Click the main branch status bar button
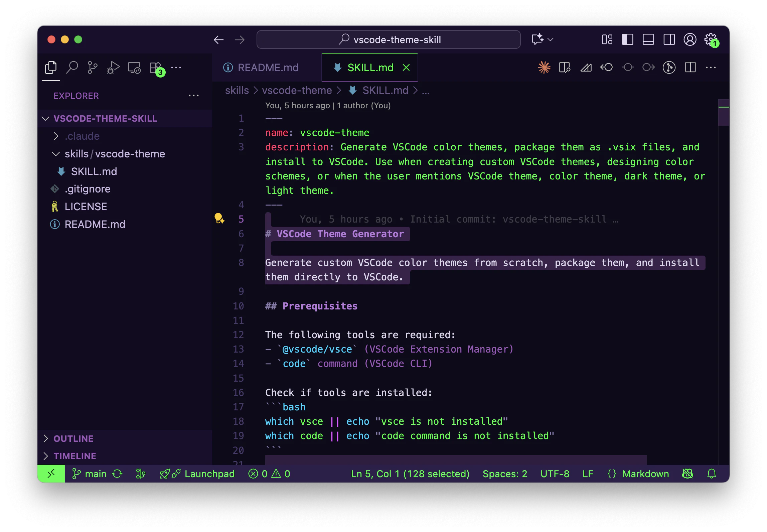 pos(89,474)
